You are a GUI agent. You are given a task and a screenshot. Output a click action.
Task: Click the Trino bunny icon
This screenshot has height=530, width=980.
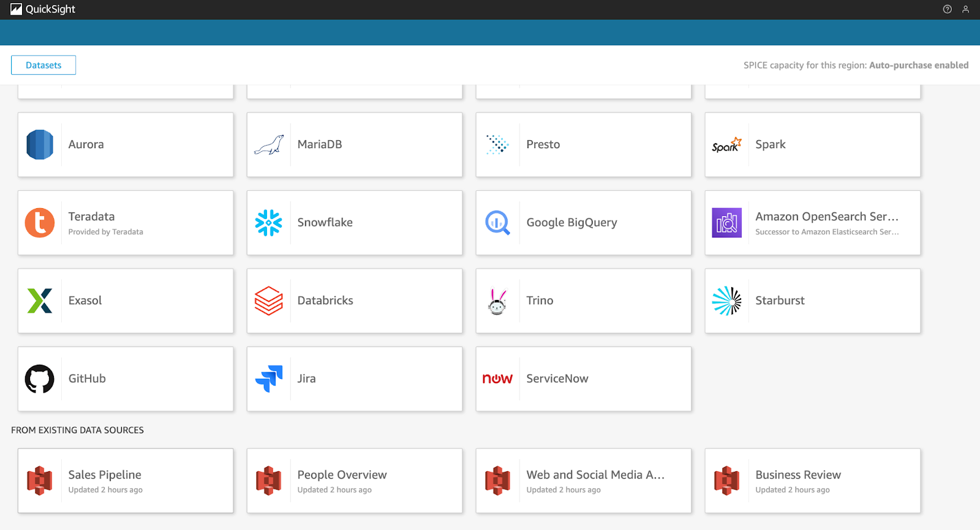tap(497, 301)
